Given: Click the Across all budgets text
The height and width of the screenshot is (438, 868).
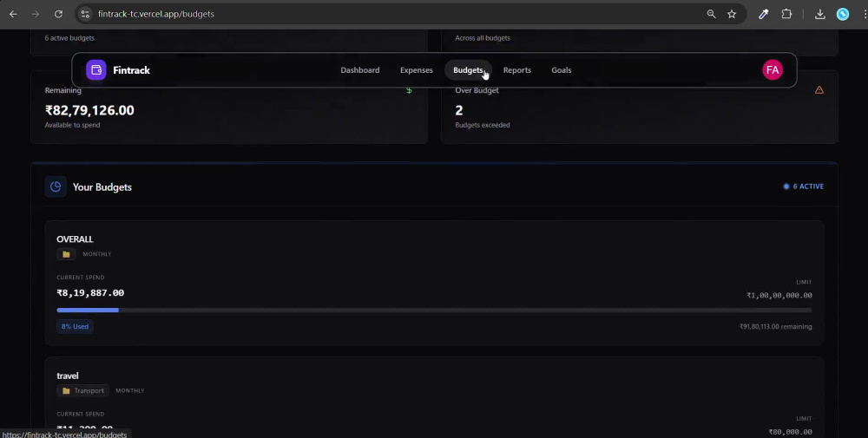Looking at the screenshot, I should (483, 38).
